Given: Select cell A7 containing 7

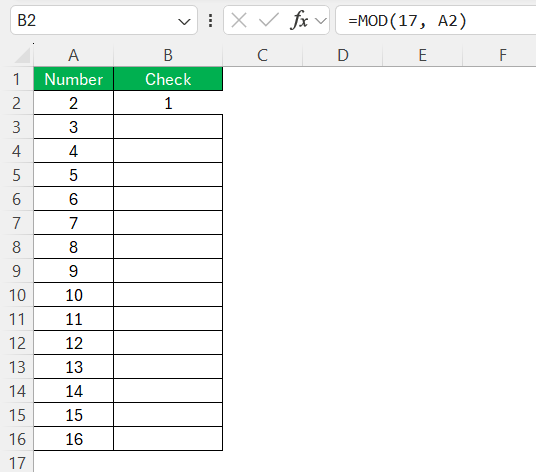Looking at the screenshot, I should [x=73, y=223].
